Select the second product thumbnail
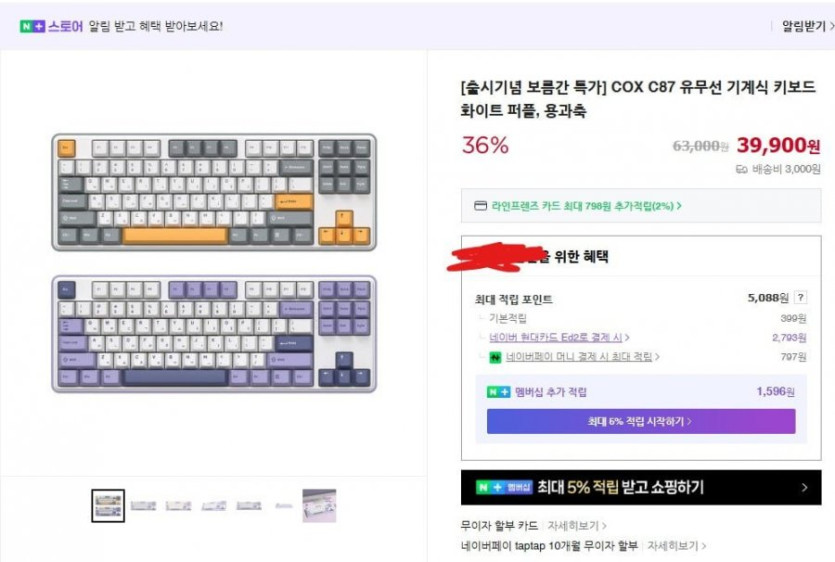The height and width of the screenshot is (562, 835). 143,505
